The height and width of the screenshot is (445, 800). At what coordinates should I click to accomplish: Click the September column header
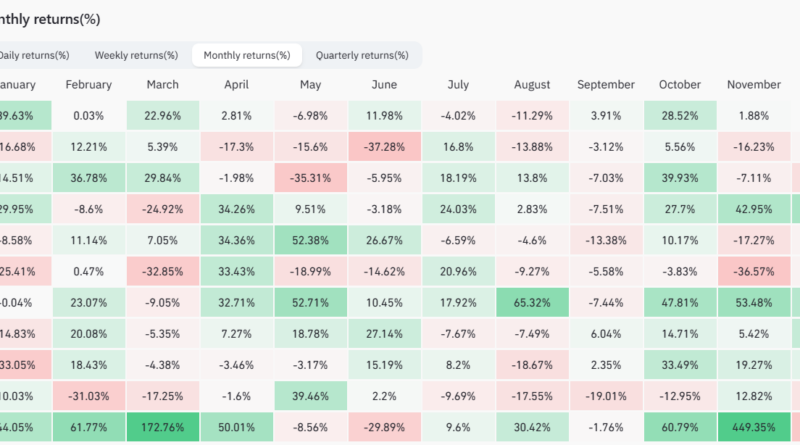pos(606,85)
